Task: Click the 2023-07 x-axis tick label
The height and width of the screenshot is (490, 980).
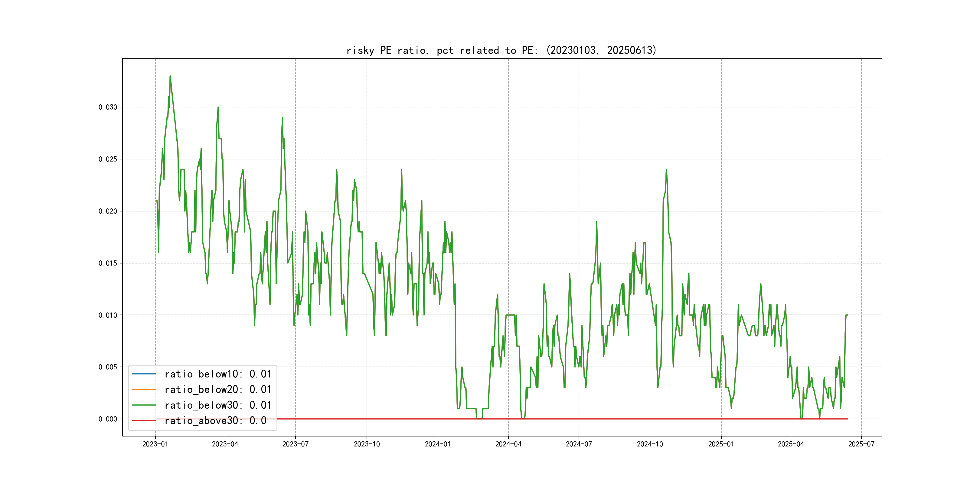Action: tap(295, 444)
